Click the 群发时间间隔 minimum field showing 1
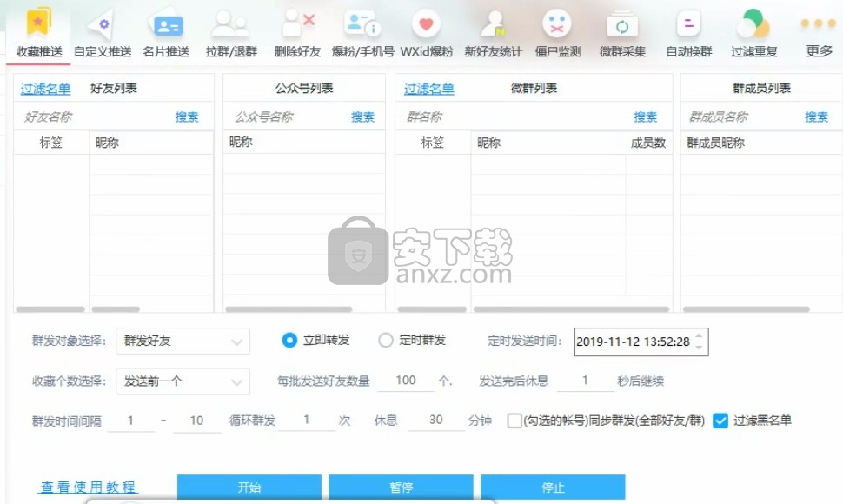The image size is (843, 504). click(x=130, y=421)
